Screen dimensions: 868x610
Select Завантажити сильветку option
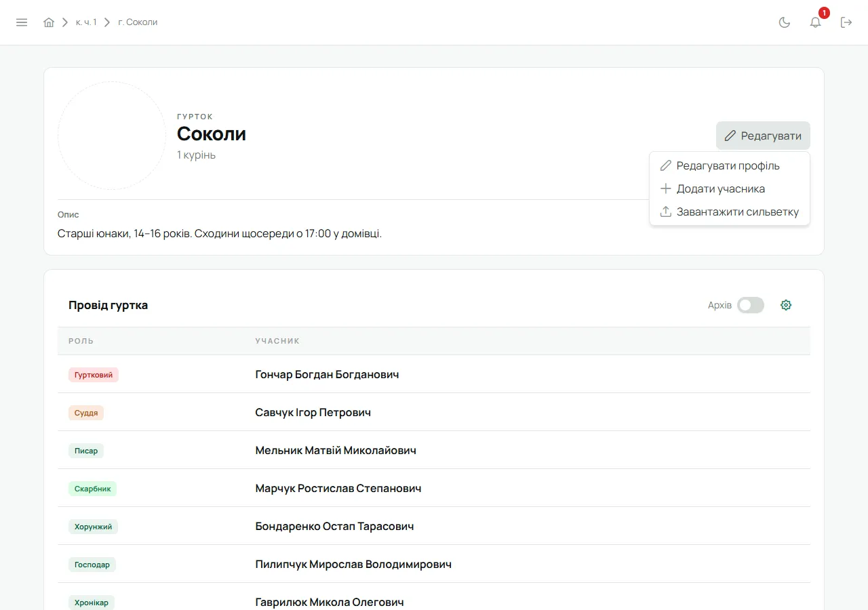[729, 211]
